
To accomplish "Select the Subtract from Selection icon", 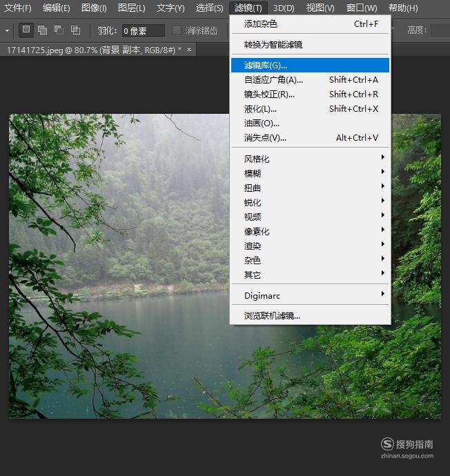I will (59, 30).
